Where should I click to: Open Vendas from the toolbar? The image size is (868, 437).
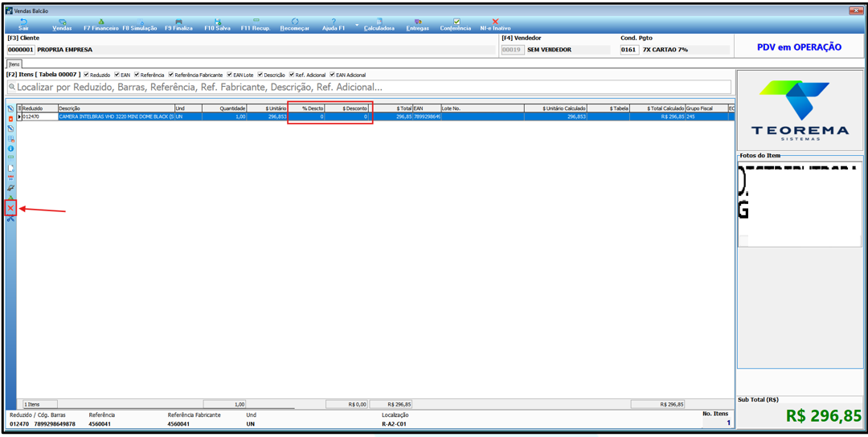pyautogui.click(x=62, y=24)
